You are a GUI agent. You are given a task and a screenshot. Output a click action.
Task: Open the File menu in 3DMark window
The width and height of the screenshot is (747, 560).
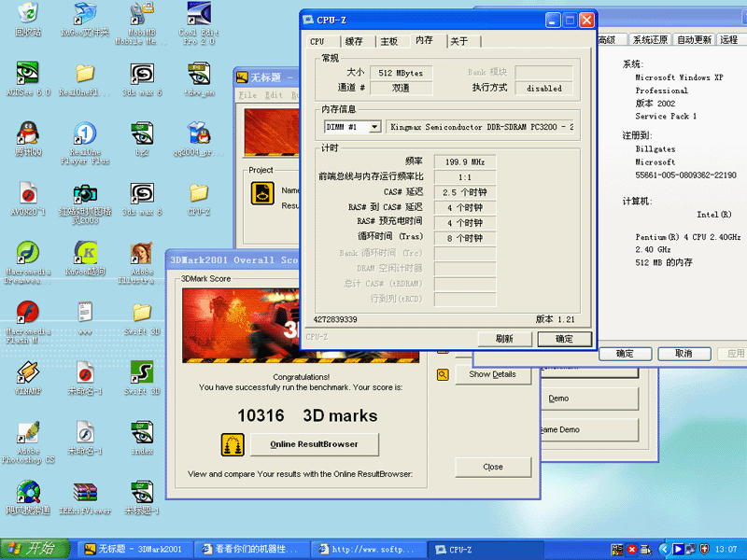click(x=247, y=95)
